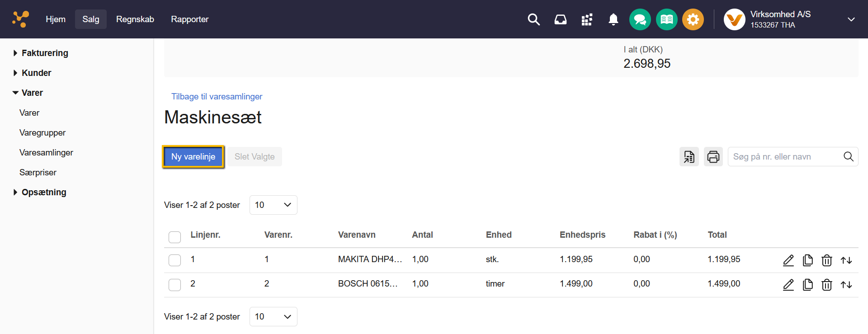Edit the MAKITA line with pencil icon

(788, 260)
